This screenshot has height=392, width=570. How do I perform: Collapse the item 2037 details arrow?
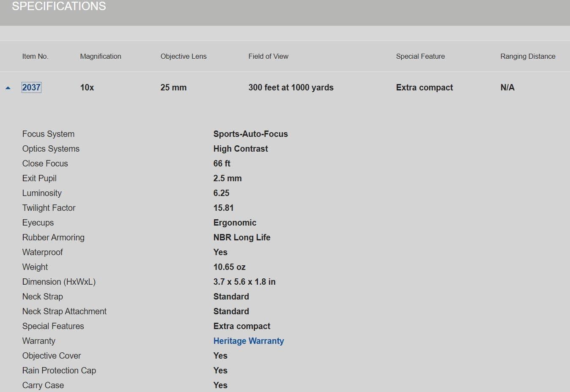pos(8,88)
